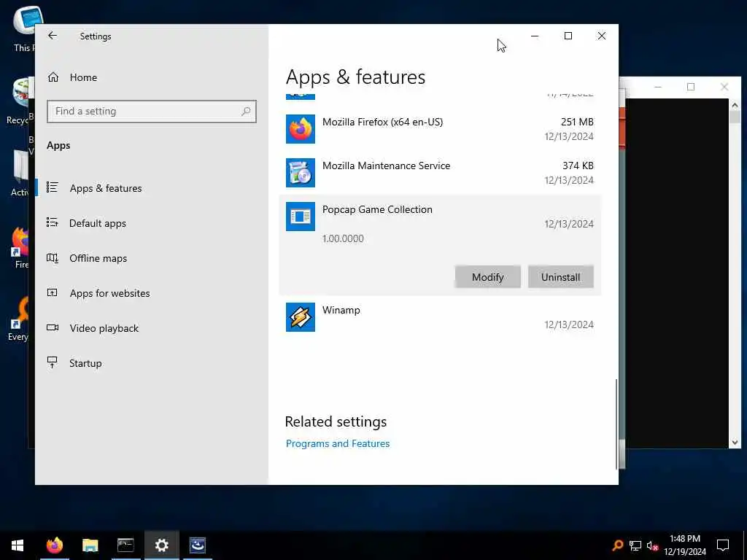
Task: Maximize the Settings window
Action: click(x=568, y=36)
